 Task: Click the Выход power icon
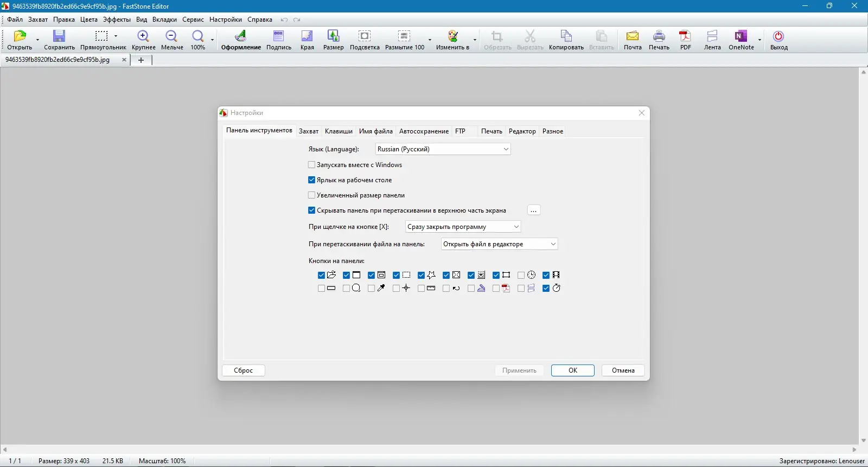[778, 36]
